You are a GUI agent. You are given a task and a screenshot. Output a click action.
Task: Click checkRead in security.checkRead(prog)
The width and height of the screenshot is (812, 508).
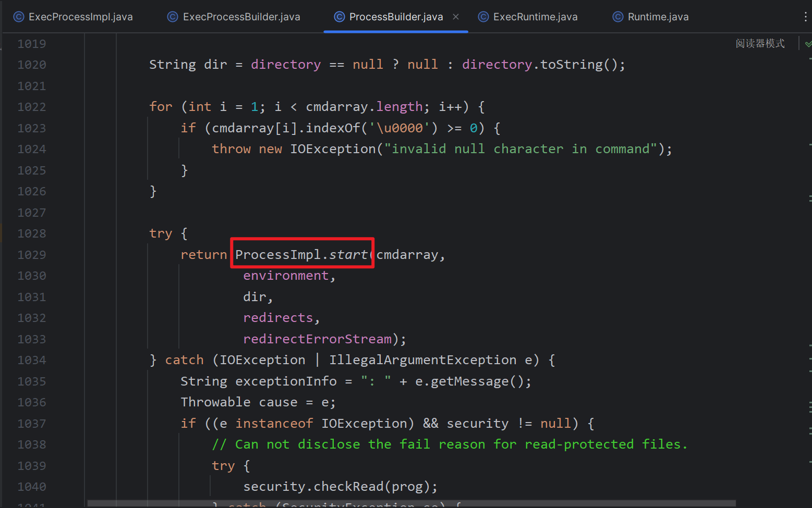[x=348, y=487]
